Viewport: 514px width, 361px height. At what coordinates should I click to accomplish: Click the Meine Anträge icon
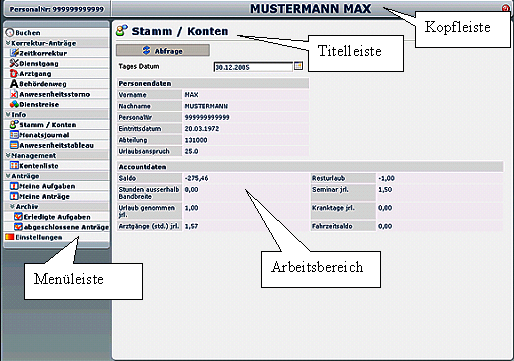(14, 196)
